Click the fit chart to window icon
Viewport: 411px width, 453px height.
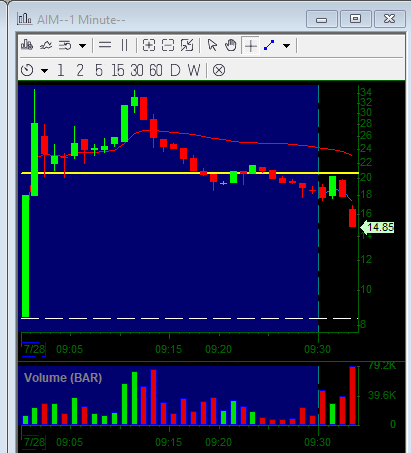[x=187, y=45]
